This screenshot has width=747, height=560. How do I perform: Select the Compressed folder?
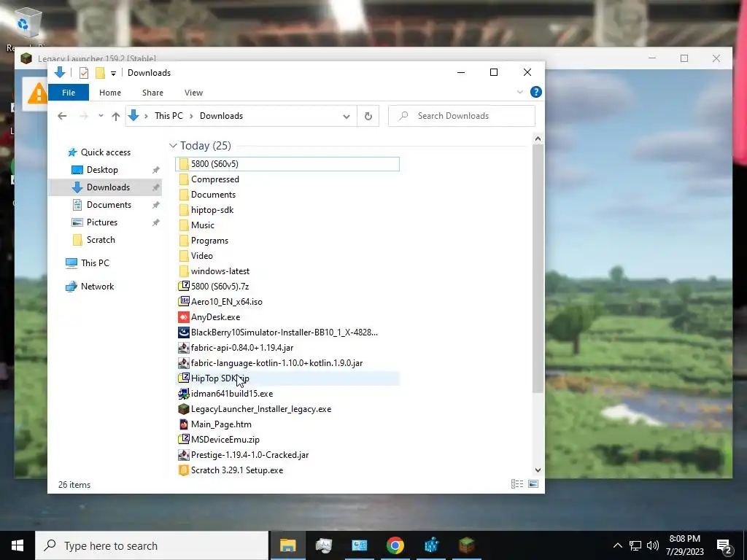[215, 179]
